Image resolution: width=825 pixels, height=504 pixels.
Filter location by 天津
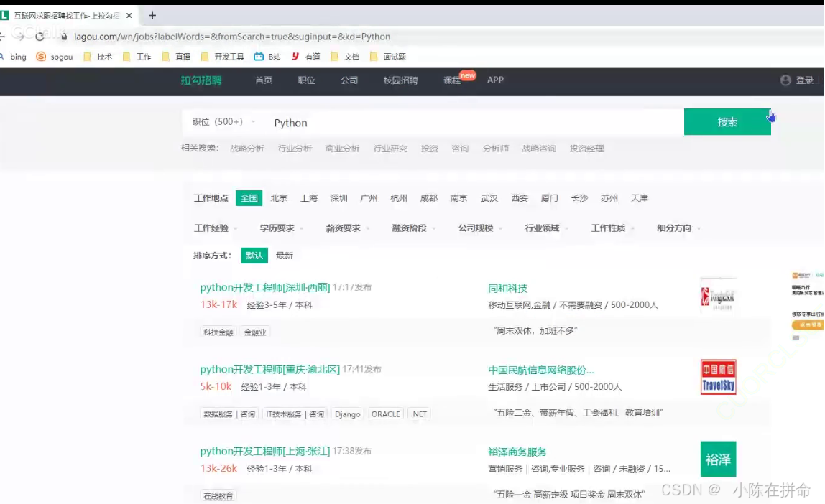click(640, 198)
